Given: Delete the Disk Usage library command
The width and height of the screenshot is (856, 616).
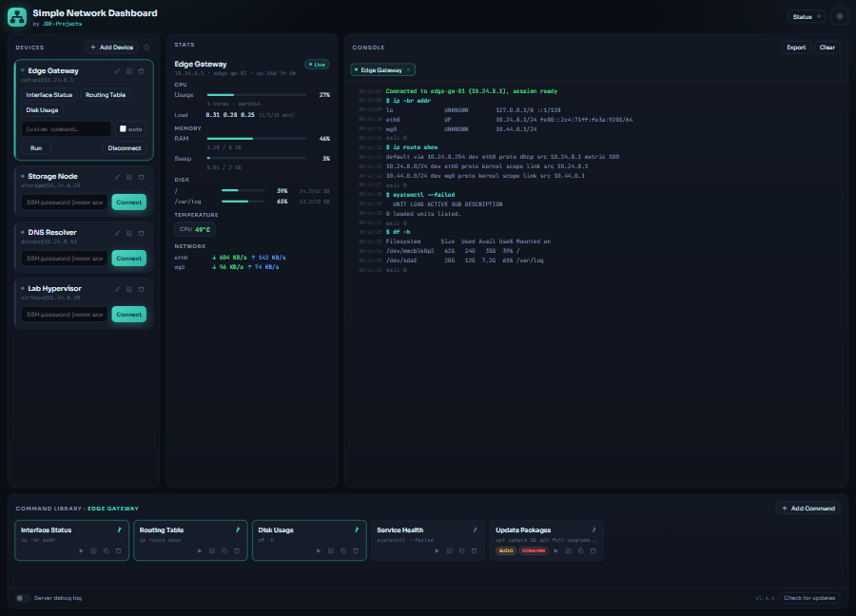Looking at the screenshot, I should point(356,551).
